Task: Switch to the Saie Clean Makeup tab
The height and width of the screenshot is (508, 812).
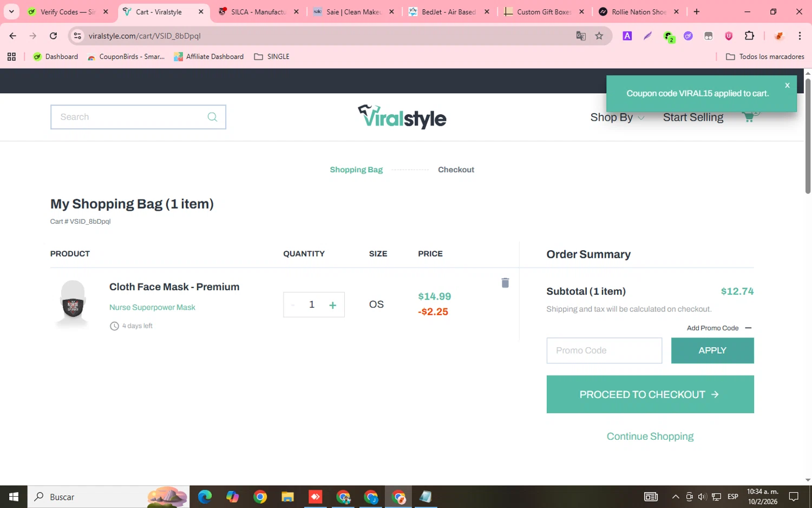Action: (354, 12)
